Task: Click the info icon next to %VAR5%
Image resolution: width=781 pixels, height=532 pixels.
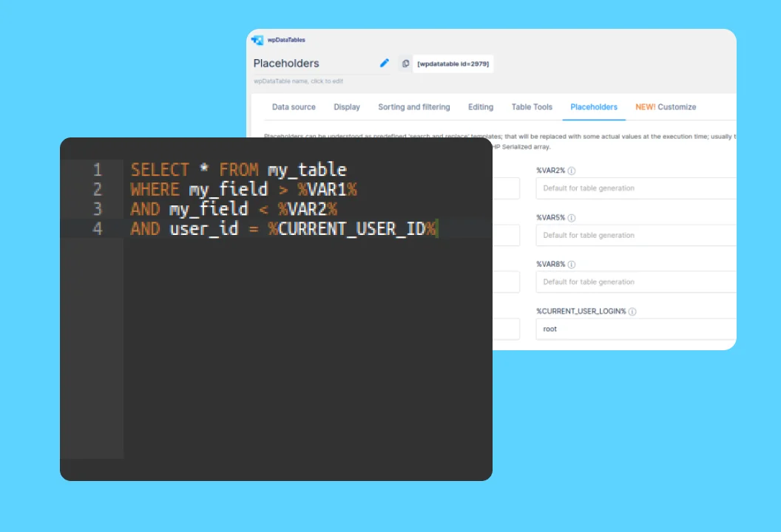Action: (x=572, y=218)
